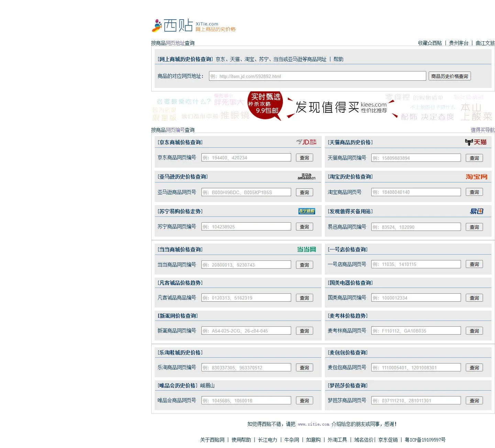Focus the 当当商品网页编号 input field
This screenshot has height=448, width=495.
pos(246,265)
